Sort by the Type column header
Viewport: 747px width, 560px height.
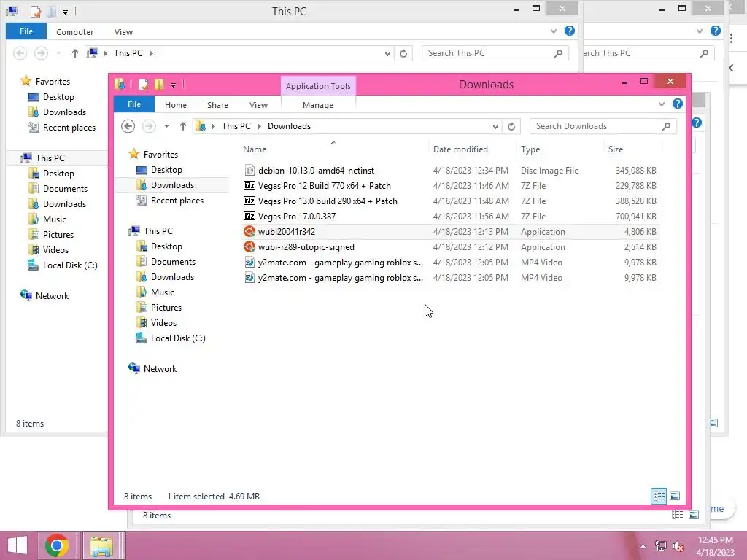pyautogui.click(x=530, y=149)
